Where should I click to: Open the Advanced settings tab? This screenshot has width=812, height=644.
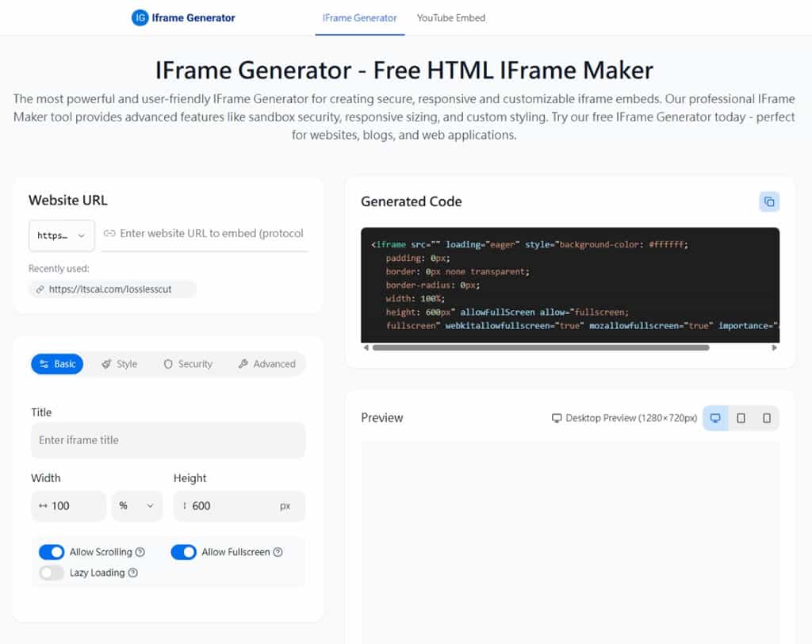266,364
